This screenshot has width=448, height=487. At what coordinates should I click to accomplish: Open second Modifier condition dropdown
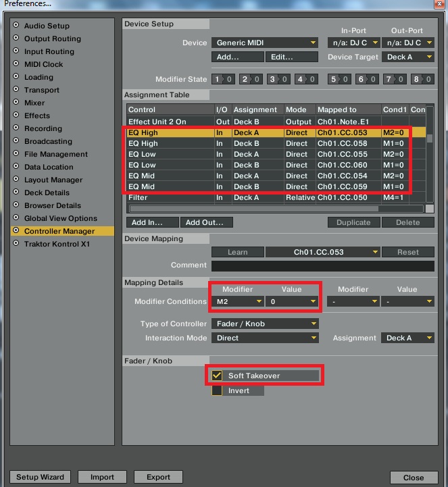[x=353, y=301]
